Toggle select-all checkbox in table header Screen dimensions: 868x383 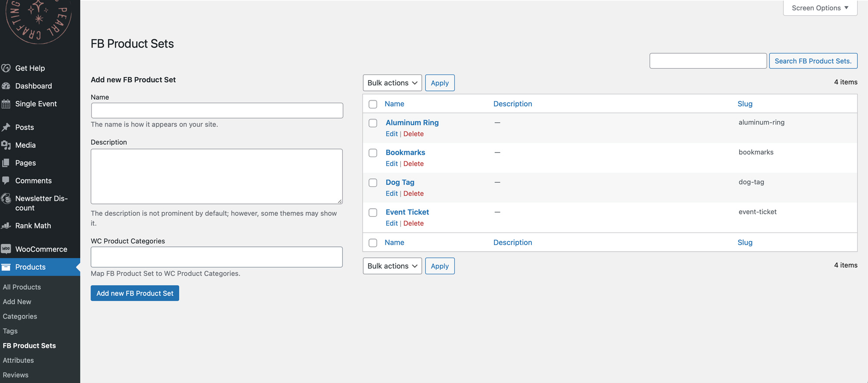click(373, 104)
